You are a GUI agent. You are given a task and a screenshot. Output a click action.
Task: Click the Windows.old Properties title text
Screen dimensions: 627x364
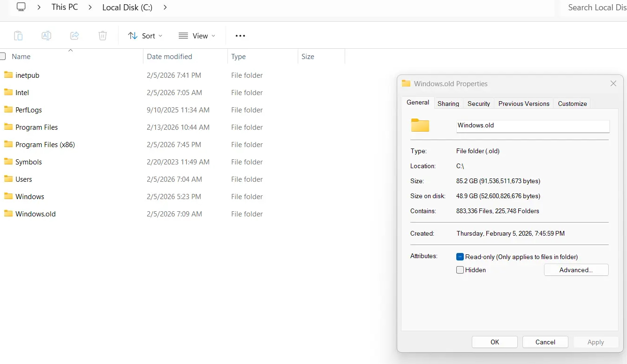coord(451,83)
